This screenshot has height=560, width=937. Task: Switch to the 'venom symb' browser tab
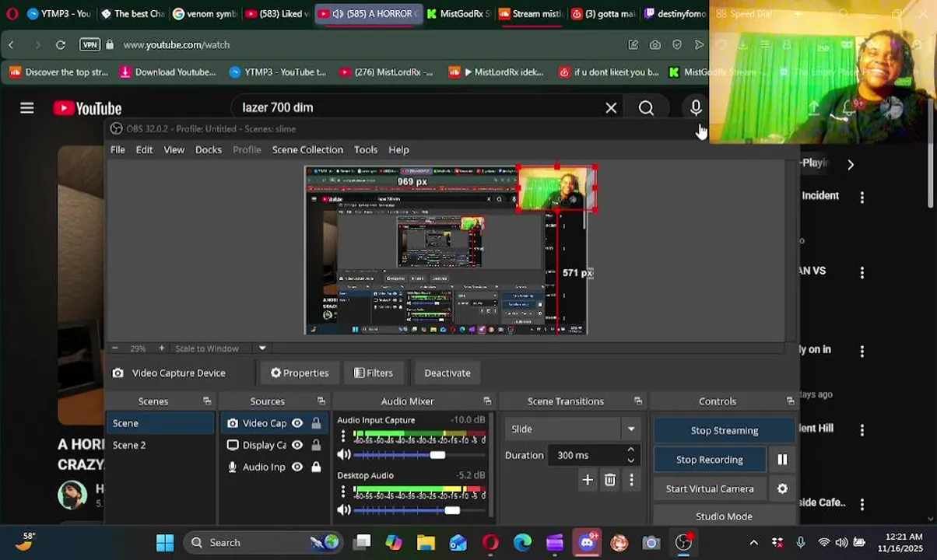point(206,13)
